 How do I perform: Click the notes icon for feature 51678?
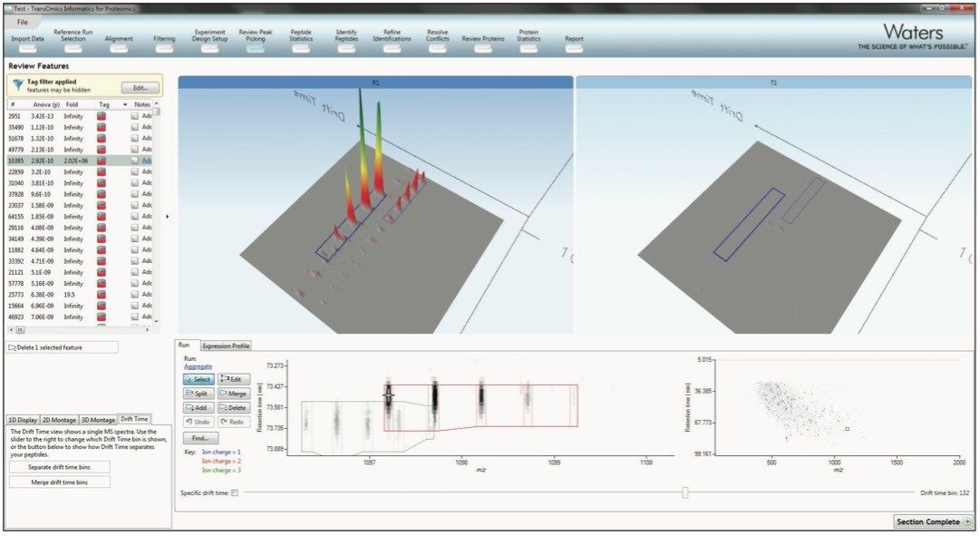coord(134,138)
